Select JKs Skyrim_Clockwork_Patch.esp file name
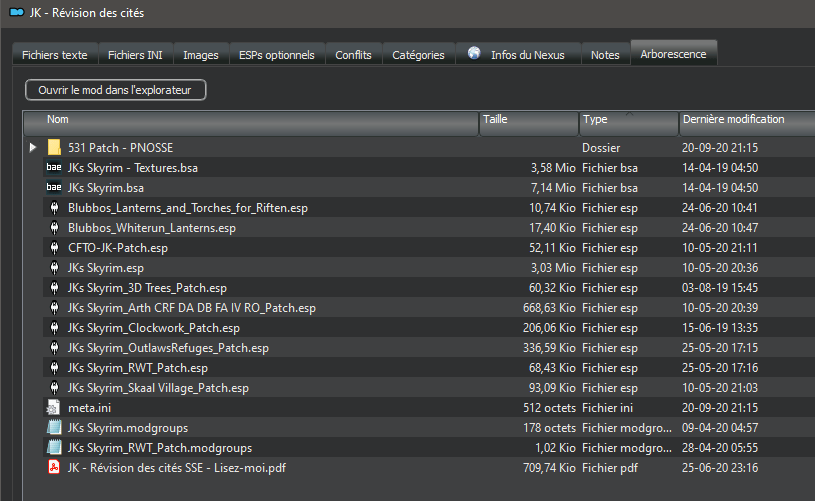This screenshot has width=815, height=501. tap(154, 328)
